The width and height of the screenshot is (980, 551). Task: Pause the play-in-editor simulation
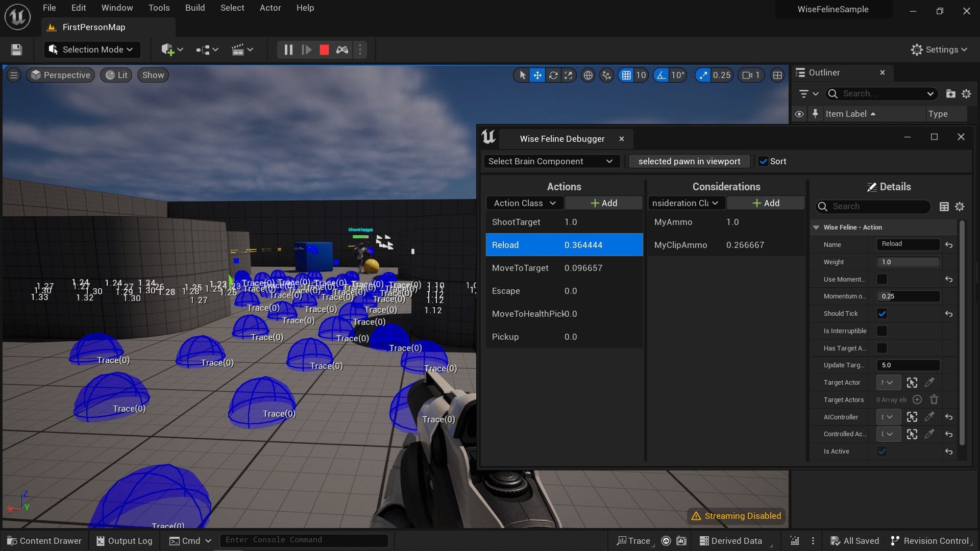pos(288,49)
